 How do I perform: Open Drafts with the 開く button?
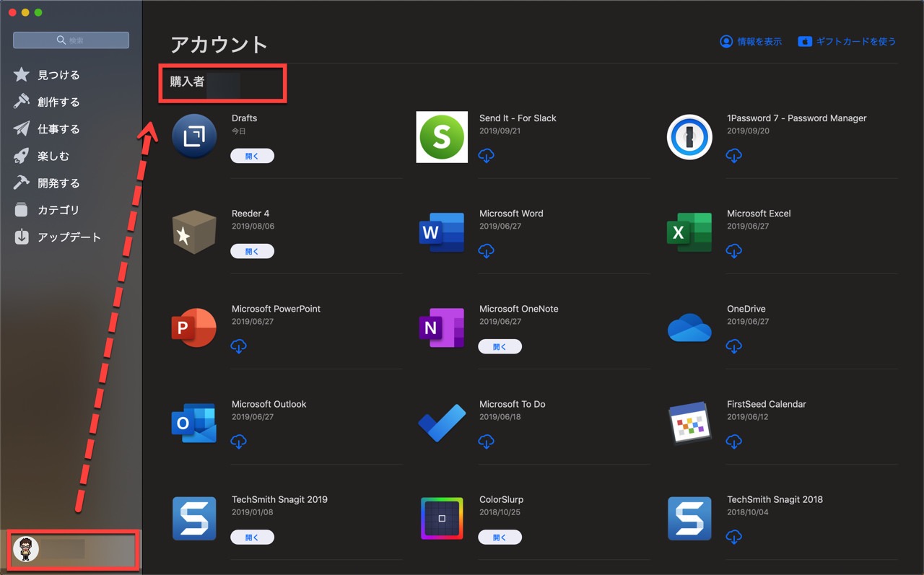tap(252, 156)
